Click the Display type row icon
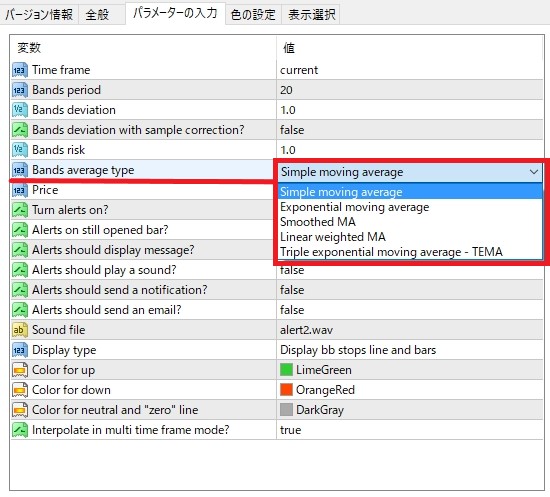 tap(20, 350)
